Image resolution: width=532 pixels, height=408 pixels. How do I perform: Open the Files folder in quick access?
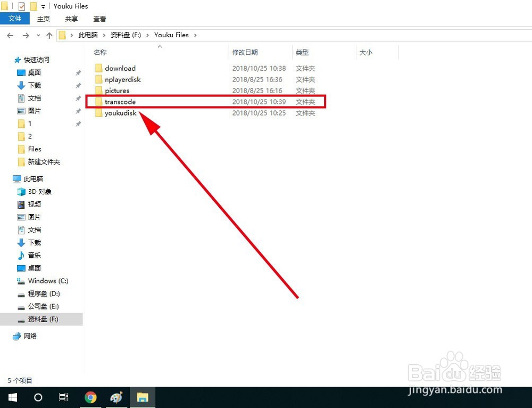[35, 149]
